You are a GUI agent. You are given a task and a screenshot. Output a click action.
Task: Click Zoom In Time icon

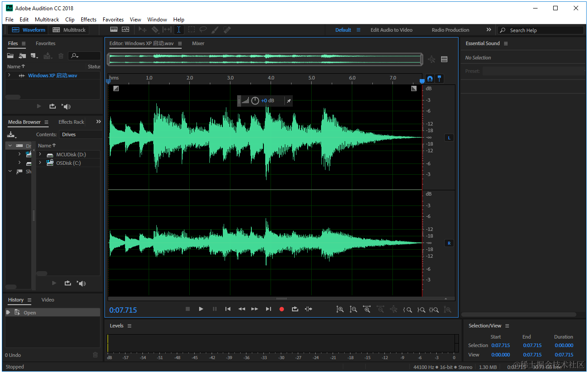click(x=367, y=309)
